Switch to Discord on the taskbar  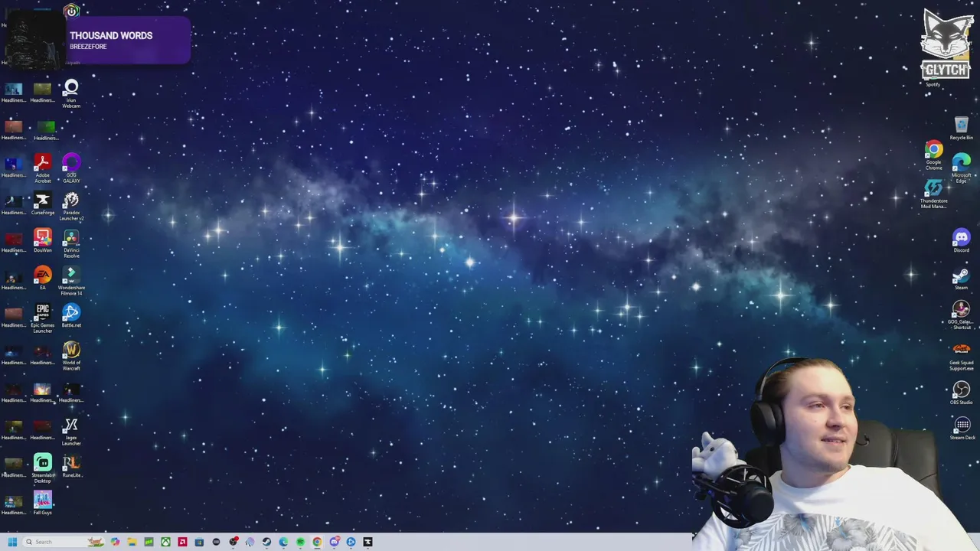(335, 542)
